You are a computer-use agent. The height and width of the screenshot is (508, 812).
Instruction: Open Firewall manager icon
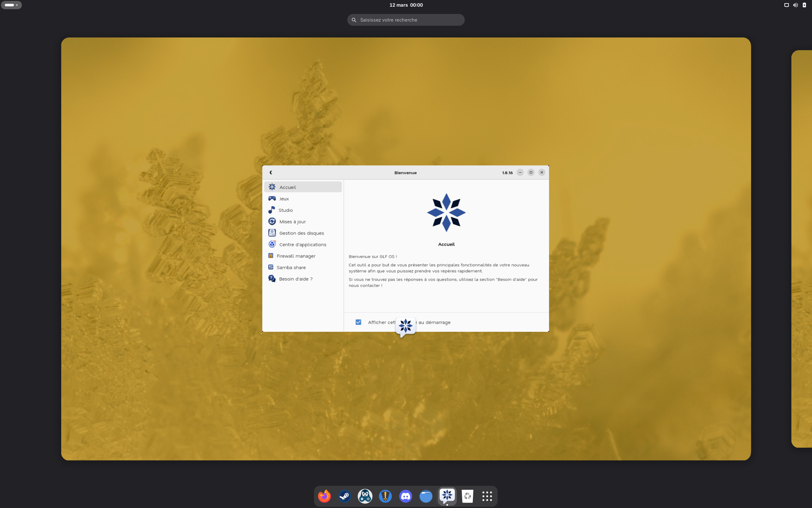pyautogui.click(x=271, y=256)
